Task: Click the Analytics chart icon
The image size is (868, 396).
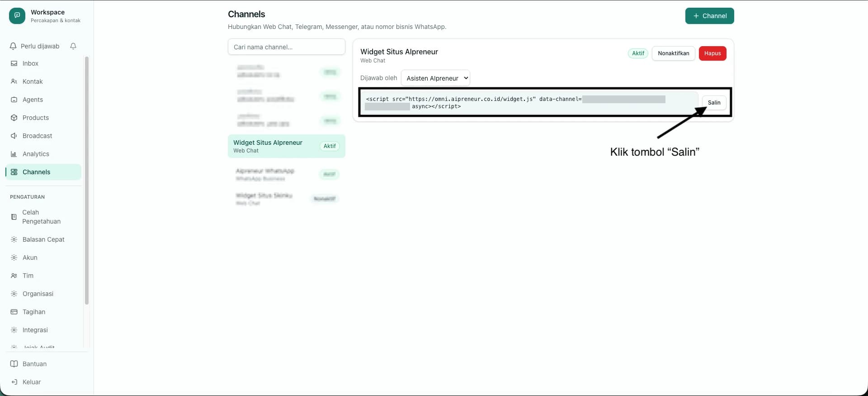Action: (x=14, y=154)
